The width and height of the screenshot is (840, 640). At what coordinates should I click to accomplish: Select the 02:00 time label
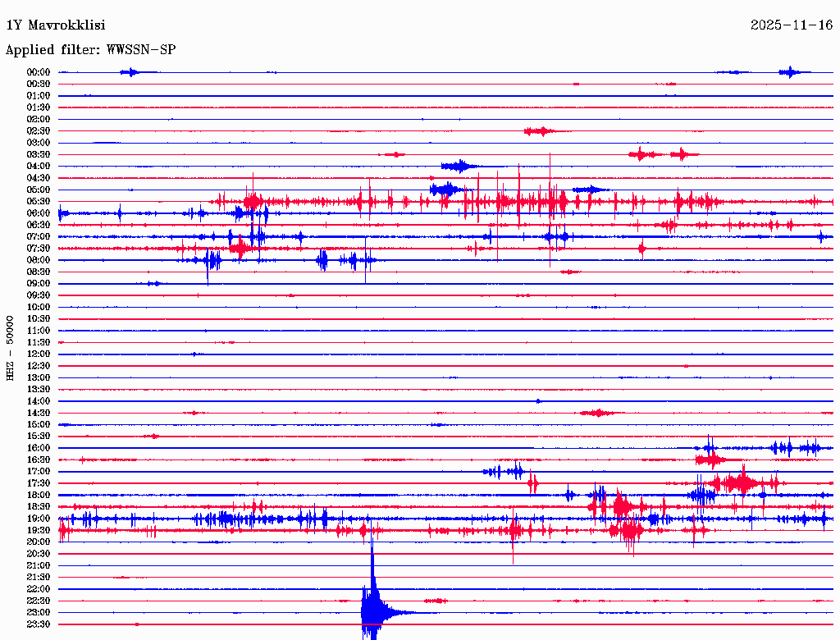click(x=39, y=120)
